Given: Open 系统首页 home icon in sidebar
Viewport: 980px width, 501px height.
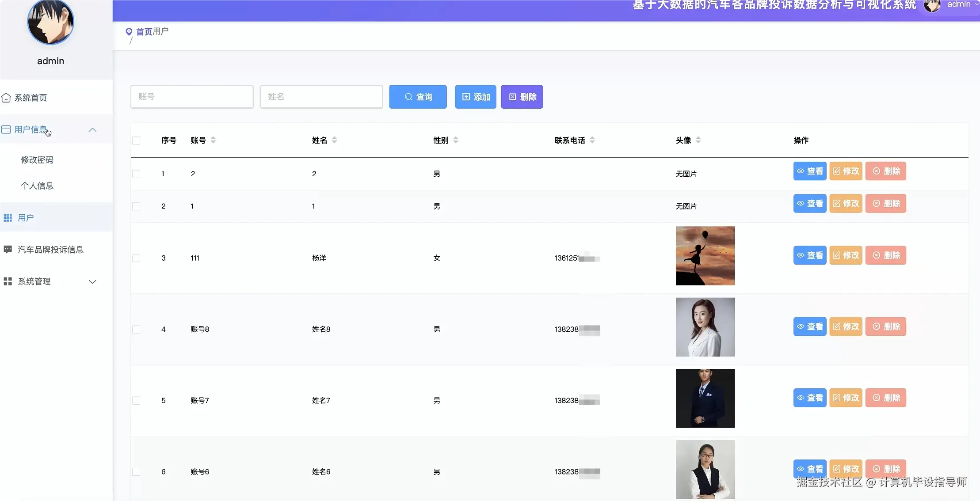Looking at the screenshot, I should click(x=6, y=98).
